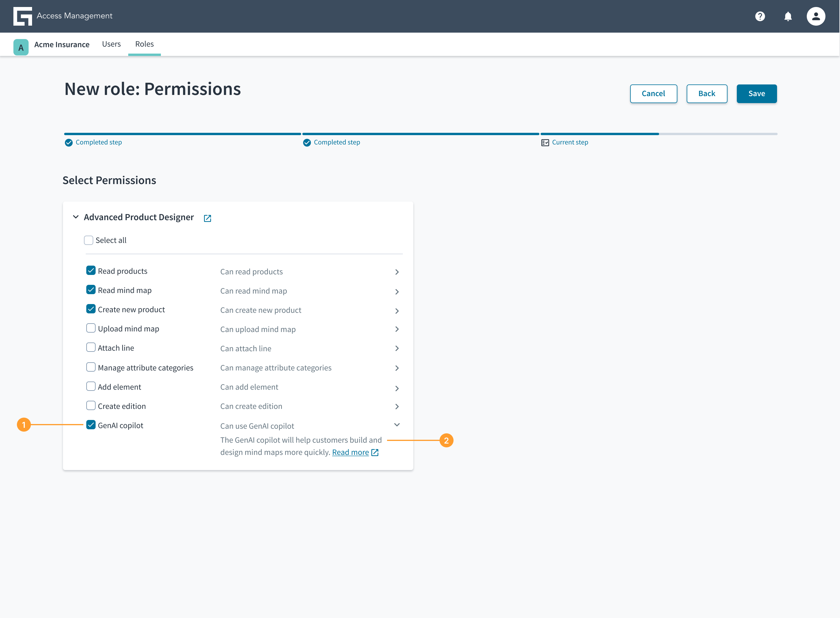Uncheck the Create new product checkbox

pos(91,309)
